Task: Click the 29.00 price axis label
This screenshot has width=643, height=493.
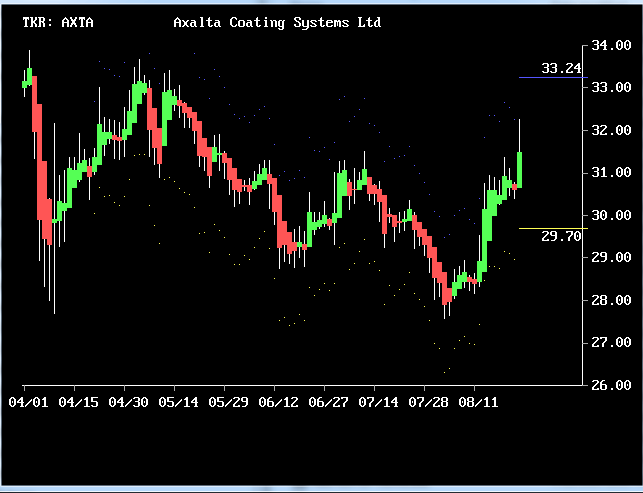Action: coord(611,257)
